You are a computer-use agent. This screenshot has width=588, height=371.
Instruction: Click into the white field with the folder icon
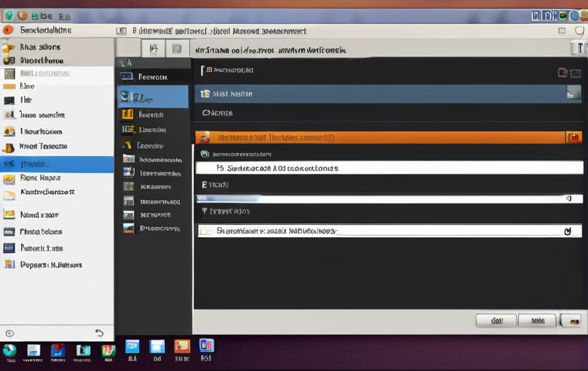click(389, 231)
